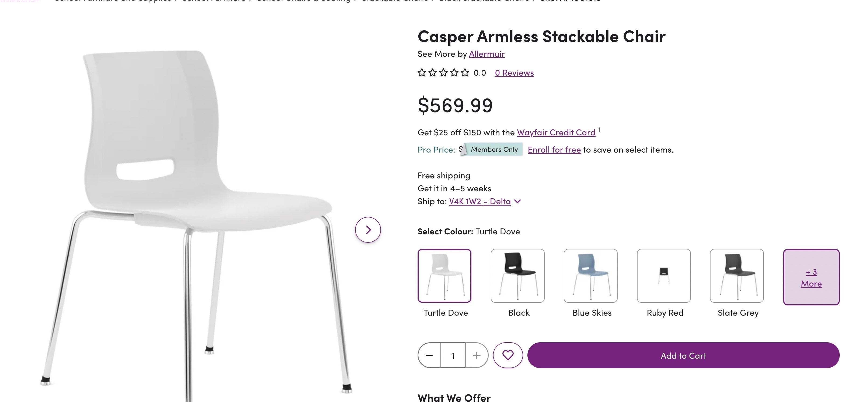This screenshot has height=402, width=868.
Task: Increase quantity using the plus icon
Action: 477,355
